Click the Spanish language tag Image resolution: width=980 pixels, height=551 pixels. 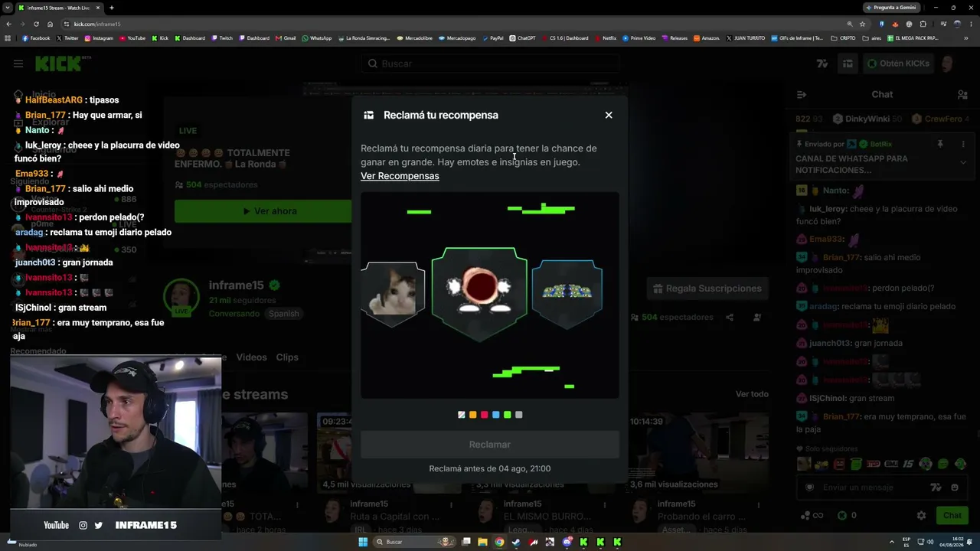click(x=283, y=314)
